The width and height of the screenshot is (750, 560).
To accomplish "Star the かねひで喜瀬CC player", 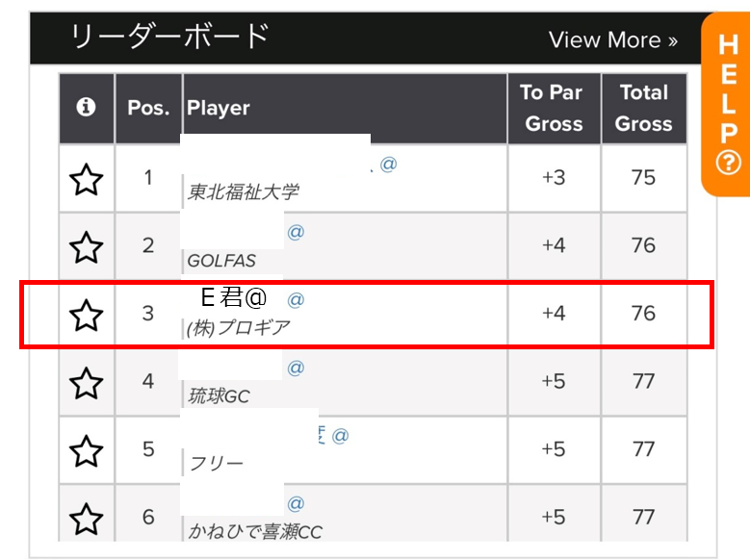I will coord(86,519).
